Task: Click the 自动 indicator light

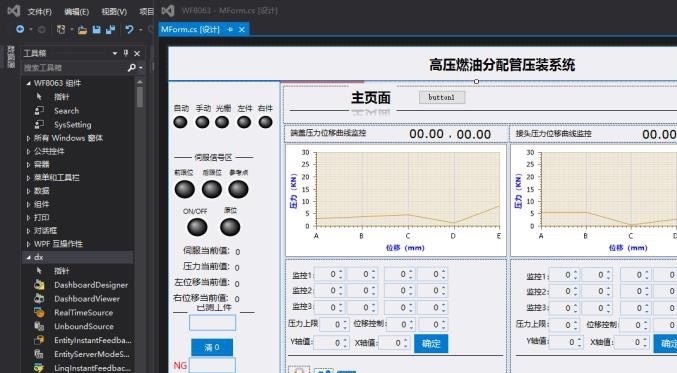Action: coord(180,122)
